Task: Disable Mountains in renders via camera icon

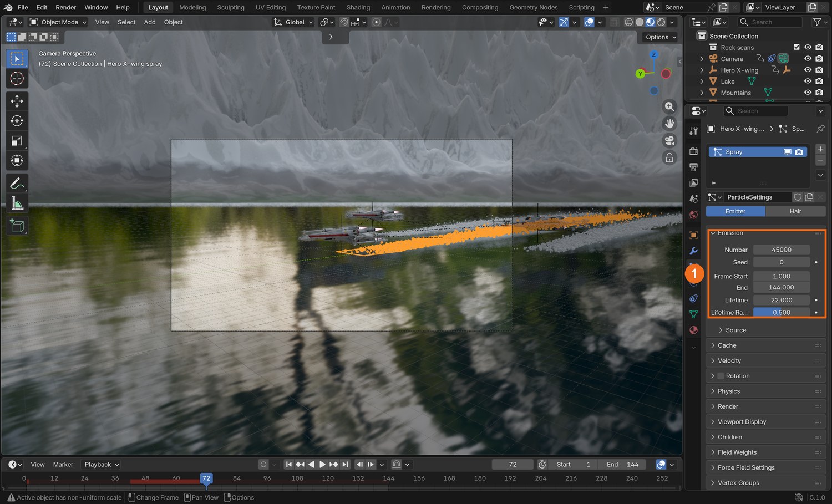Action: coord(819,93)
